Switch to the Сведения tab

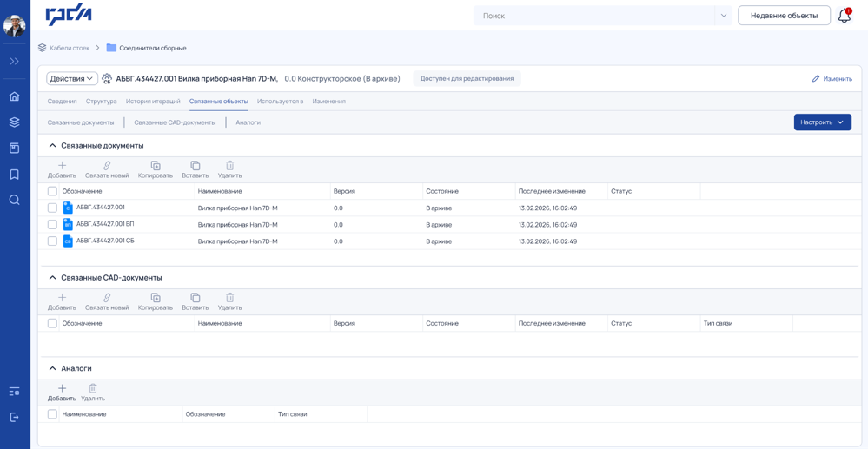[62, 102]
